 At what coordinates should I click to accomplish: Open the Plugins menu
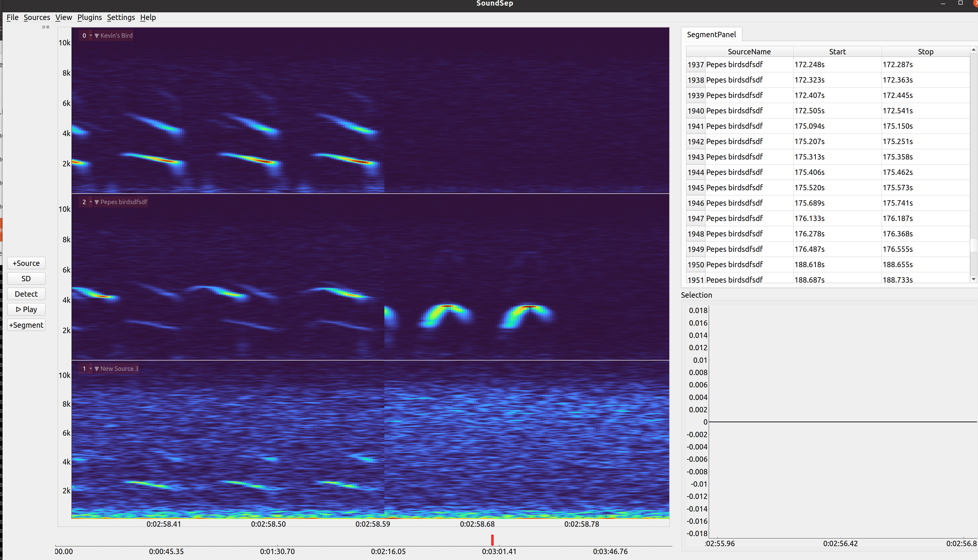pyautogui.click(x=89, y=17)
